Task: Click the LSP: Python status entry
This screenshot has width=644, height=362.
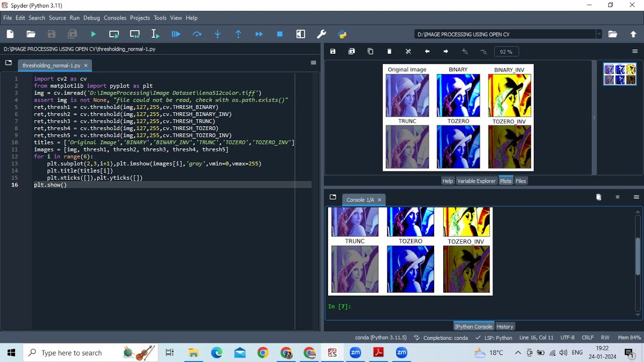Action: [495, 338]
